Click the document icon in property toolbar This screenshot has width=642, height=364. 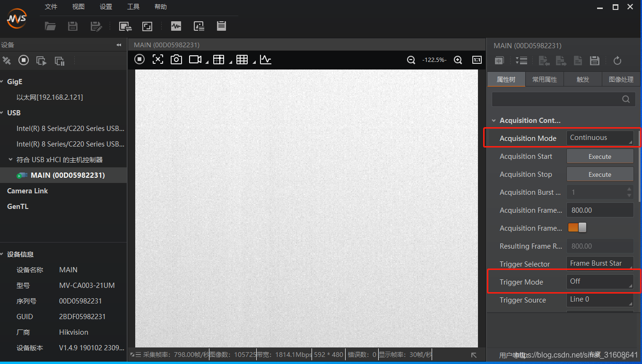[578, 61]
